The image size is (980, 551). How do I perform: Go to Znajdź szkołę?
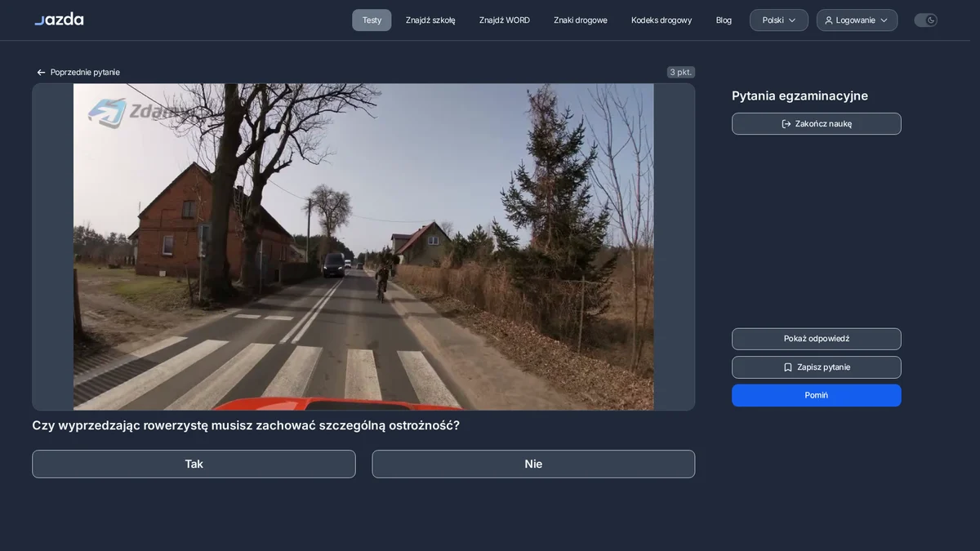[430, 20]
